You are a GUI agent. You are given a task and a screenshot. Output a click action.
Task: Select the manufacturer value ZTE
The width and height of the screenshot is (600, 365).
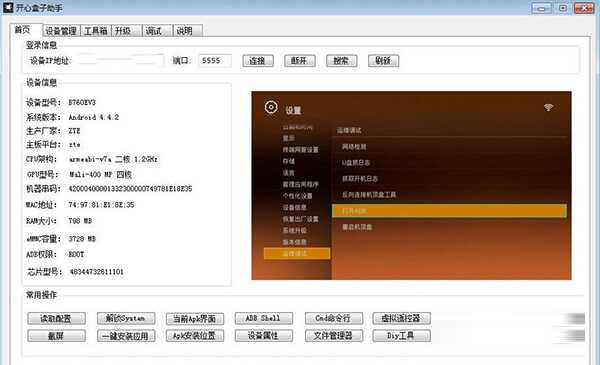click(x=74, y=131)
